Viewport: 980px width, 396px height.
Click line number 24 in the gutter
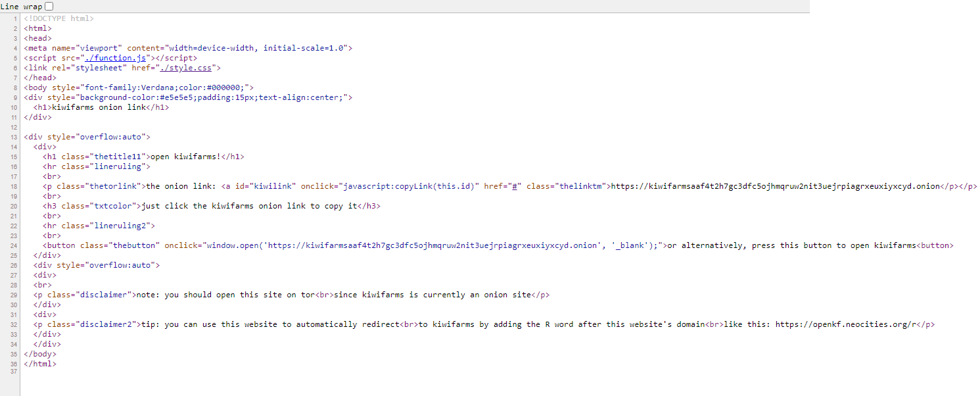[14, 245]
